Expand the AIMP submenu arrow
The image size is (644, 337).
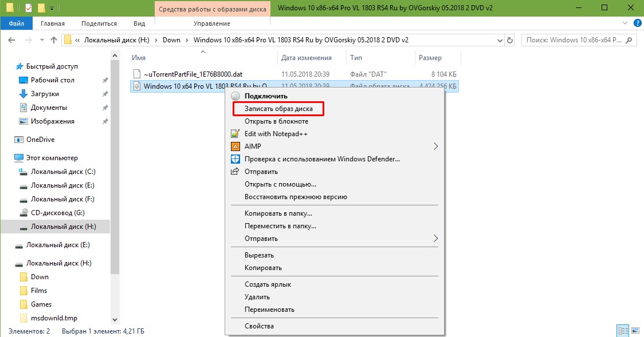pos(436,146)
